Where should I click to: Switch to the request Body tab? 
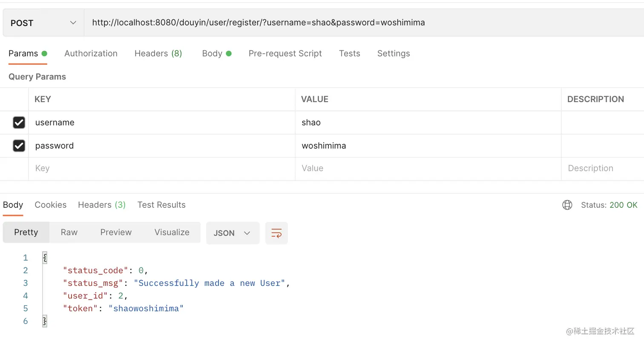(212, 53)
